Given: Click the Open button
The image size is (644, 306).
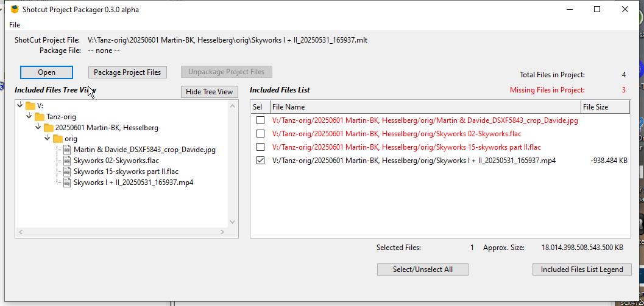Looking at the screenshot, I should coord(46,72).
